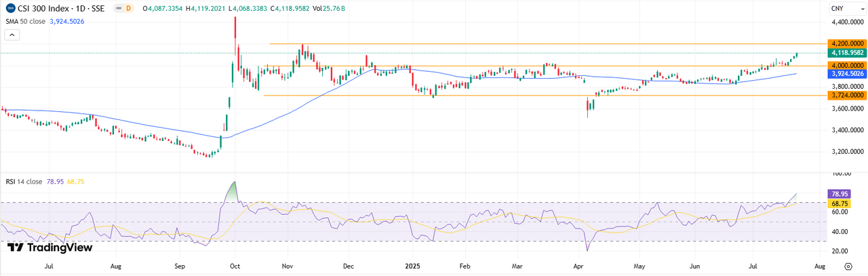Click the blue SMA value label 3,924.5026
Viewport: 868px width, 276px height.
(846, 74)
